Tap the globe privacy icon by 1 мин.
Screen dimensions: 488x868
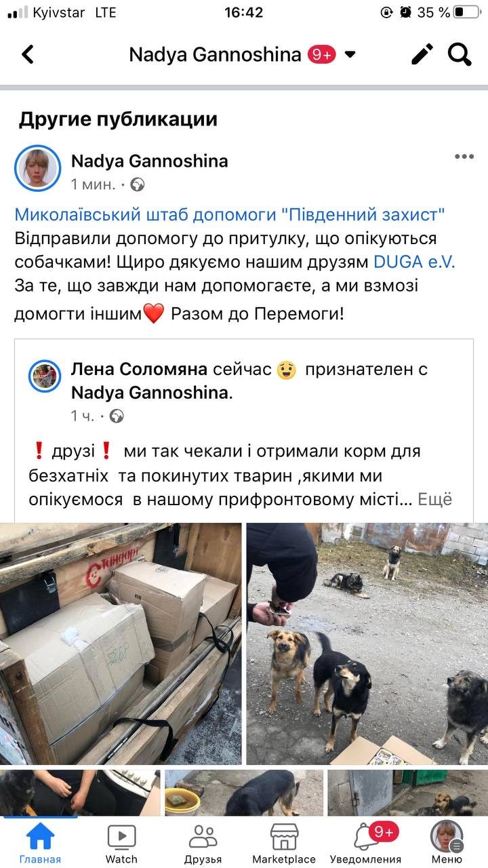[138, 184]
